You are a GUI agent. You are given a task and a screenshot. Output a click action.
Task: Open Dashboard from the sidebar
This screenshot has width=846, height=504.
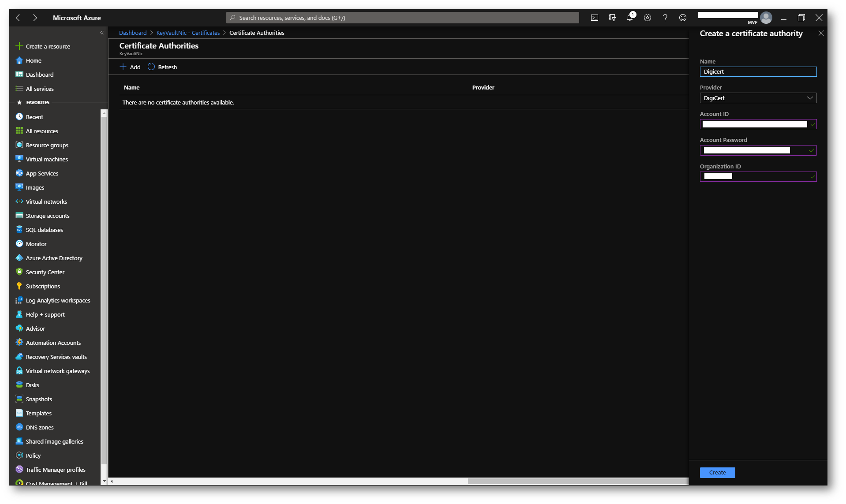coord(34,75)
